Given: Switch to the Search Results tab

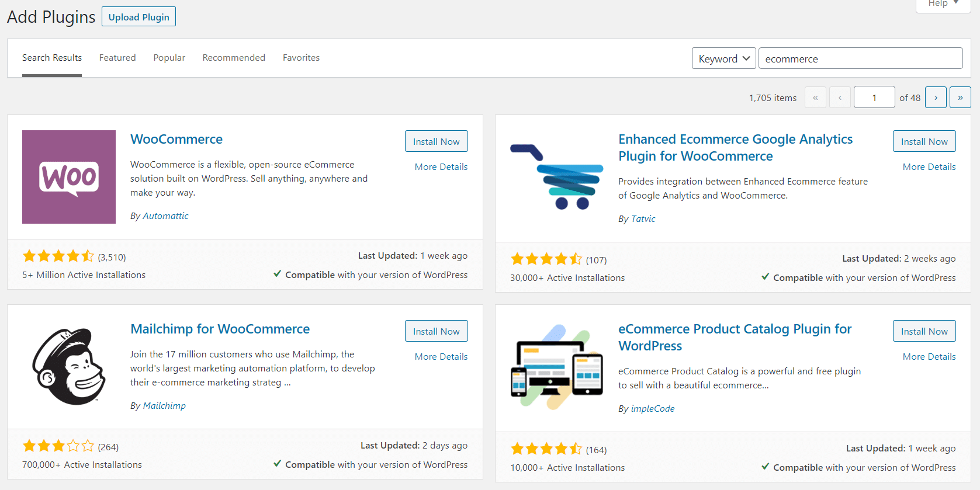Looking at the screenshot, I should (52, 58).
